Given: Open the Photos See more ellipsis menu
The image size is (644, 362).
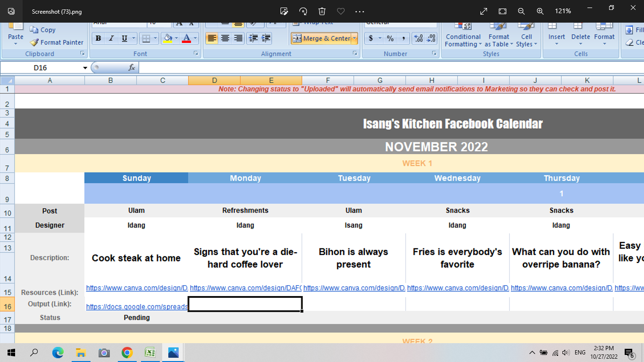Looking at the screenshot, I should point(360,11).
